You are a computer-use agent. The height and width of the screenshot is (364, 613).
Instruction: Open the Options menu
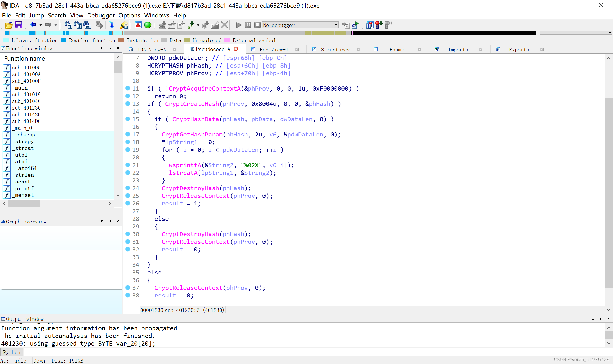(x=129, y=16)
